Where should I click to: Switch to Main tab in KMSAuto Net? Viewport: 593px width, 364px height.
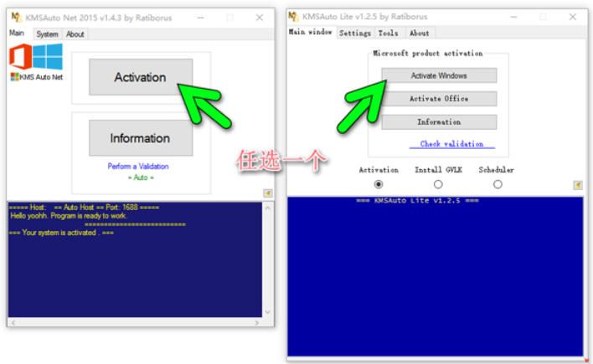pyautogui.click(x=17, y=33)
